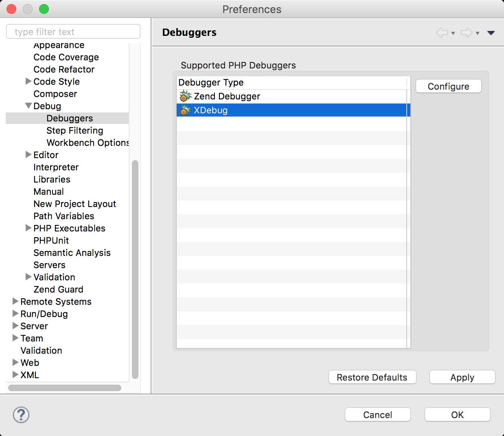Expand the PHP Validation subnode
Screen dimensions: 504x436
click(28, 277)
